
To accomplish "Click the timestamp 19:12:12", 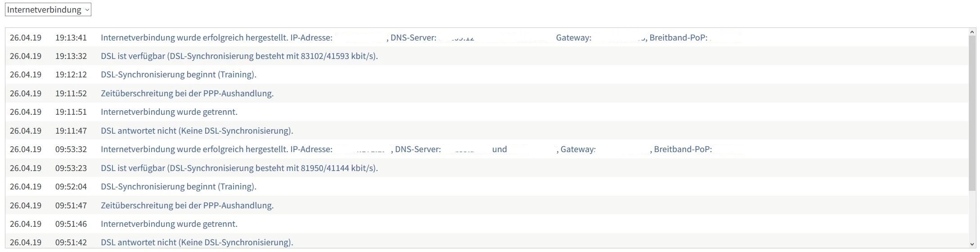I will pos(71,74).
